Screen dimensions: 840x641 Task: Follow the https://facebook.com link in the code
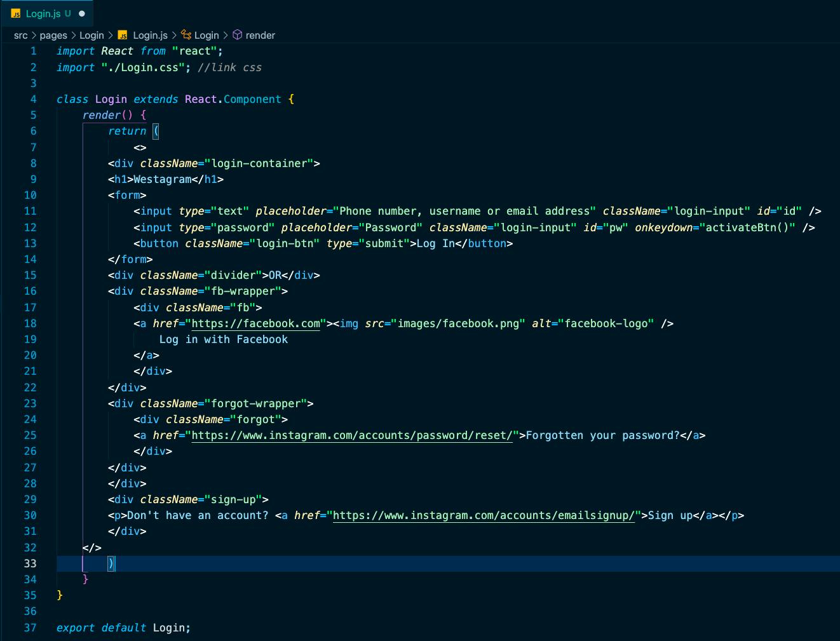[256, 323]
